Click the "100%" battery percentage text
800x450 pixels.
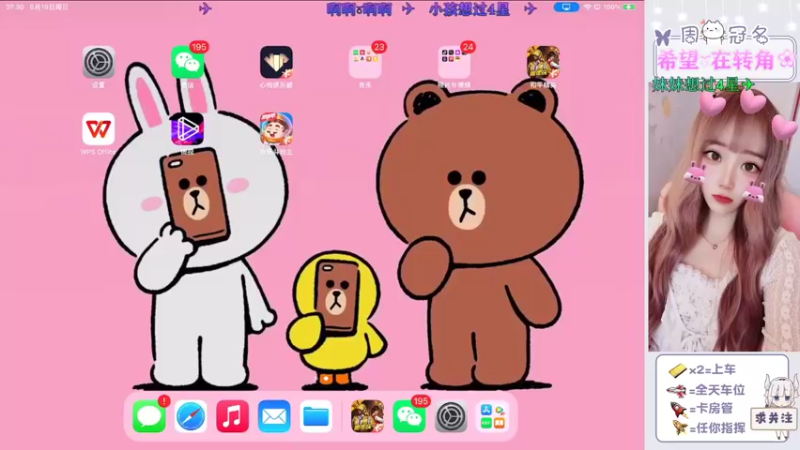tap(612, 7)
